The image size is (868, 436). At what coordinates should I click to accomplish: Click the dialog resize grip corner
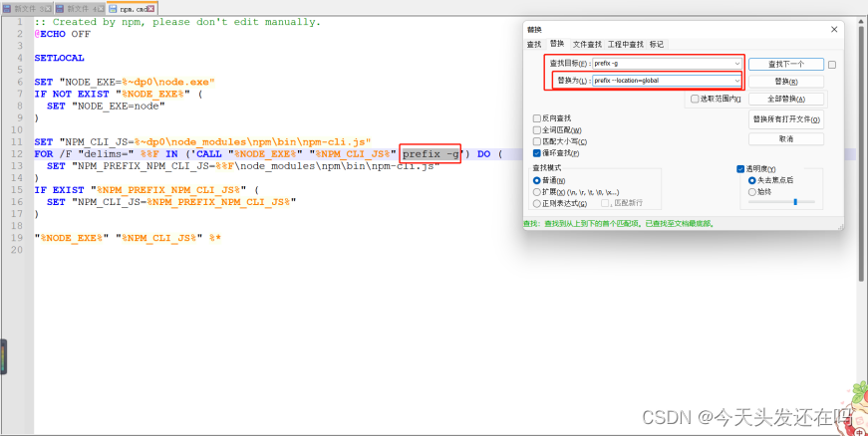840,226
